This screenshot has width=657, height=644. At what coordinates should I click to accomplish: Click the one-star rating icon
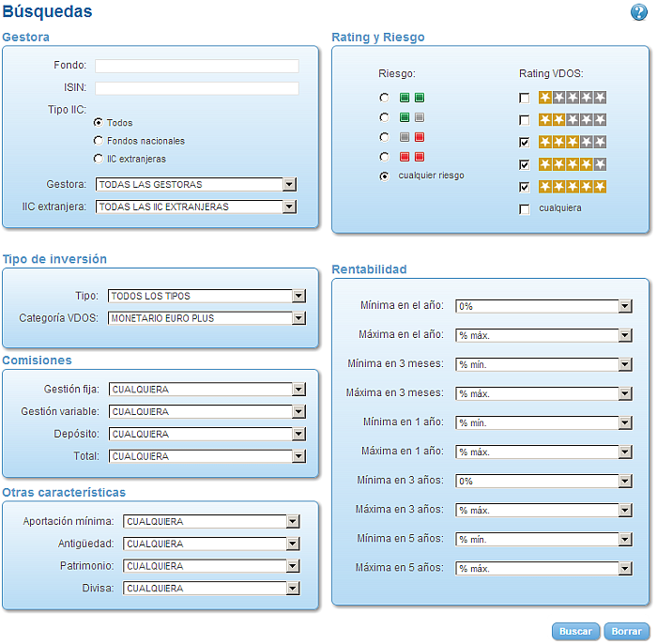[573, 98]
